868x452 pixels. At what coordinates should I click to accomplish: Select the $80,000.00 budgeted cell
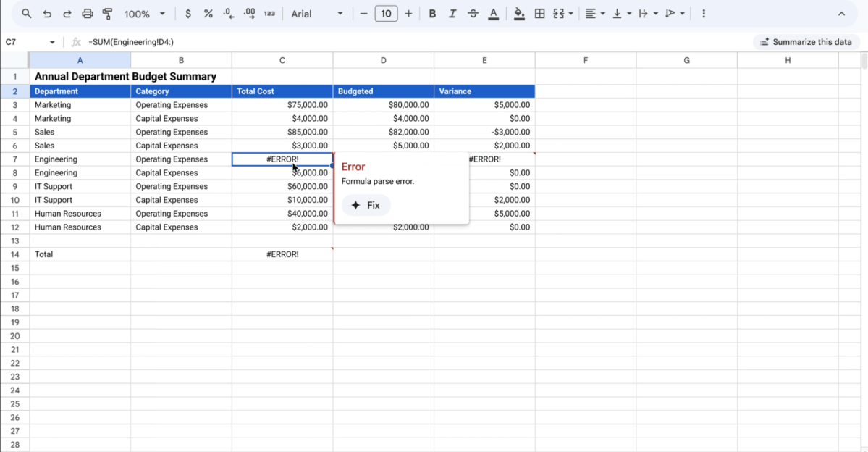click(x=383, y=105)
